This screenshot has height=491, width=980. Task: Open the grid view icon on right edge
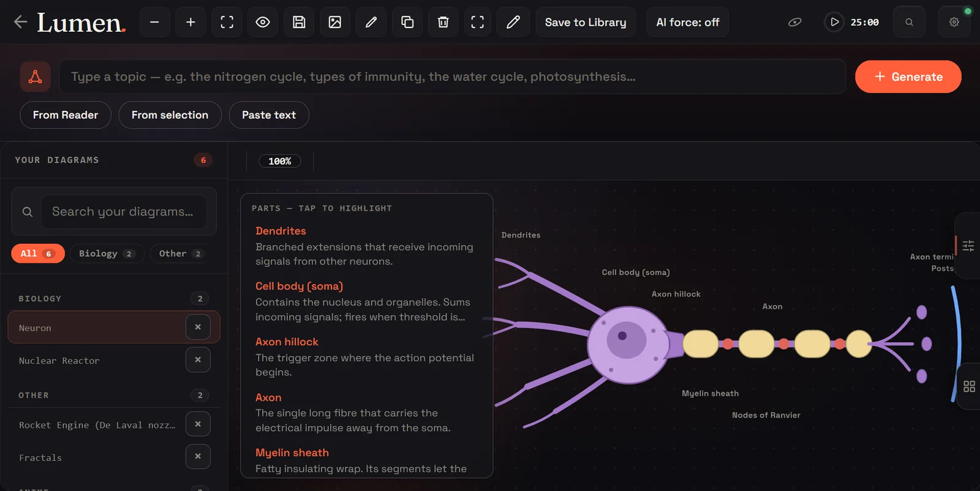point(969,386)
